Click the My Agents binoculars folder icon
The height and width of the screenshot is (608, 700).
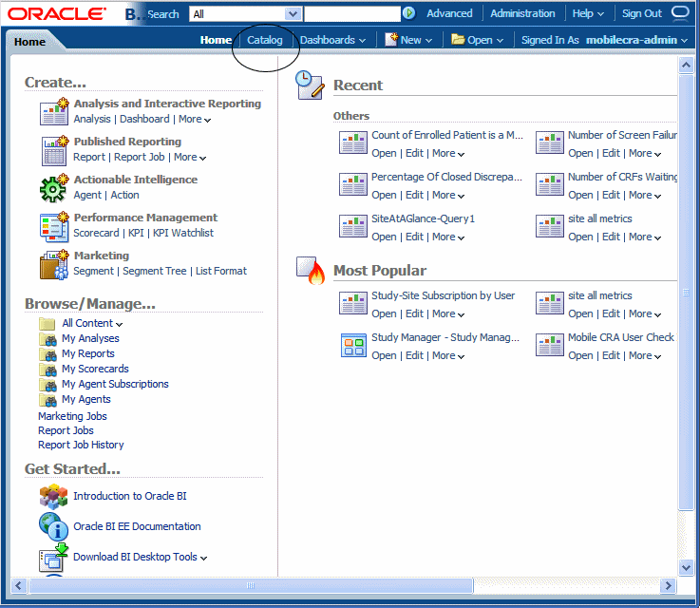click(x=48, y=400)
